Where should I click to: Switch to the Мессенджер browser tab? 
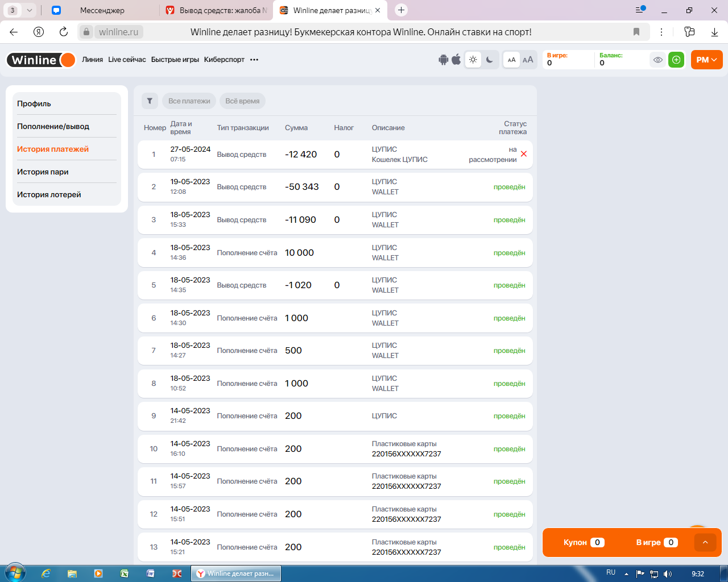(x=102, y=10)
